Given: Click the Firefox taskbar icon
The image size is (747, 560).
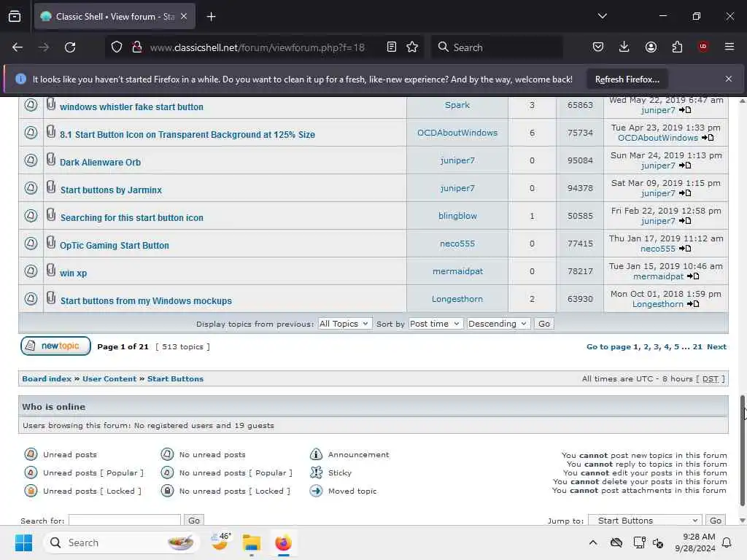Looking at the screenshot, I should coord(284,542).
